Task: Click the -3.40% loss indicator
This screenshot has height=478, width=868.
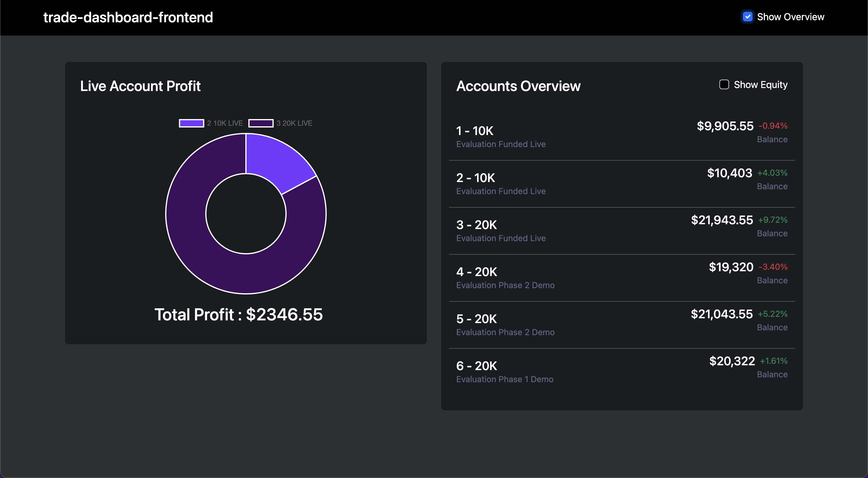Action: 773,266
